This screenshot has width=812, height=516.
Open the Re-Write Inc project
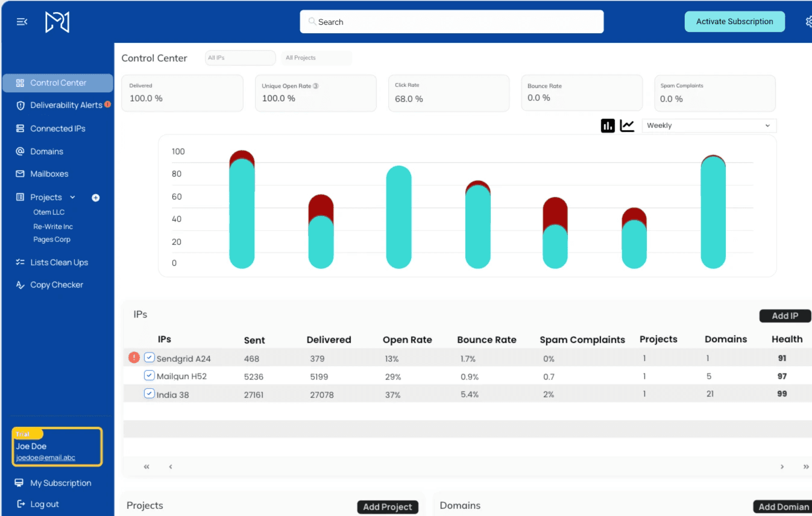pos(54,226)
